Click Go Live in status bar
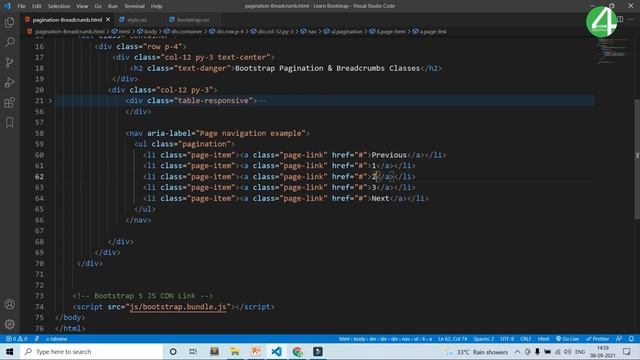 pos(567,339)
